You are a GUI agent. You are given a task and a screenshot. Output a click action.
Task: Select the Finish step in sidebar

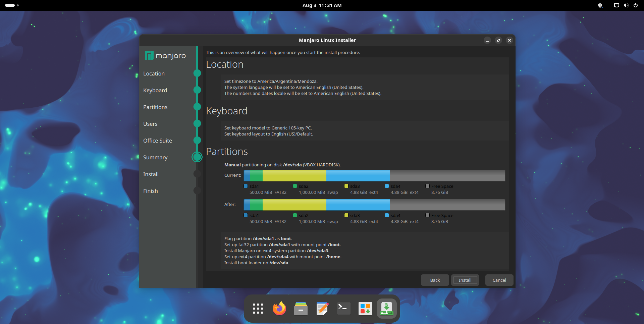[151, 191]
